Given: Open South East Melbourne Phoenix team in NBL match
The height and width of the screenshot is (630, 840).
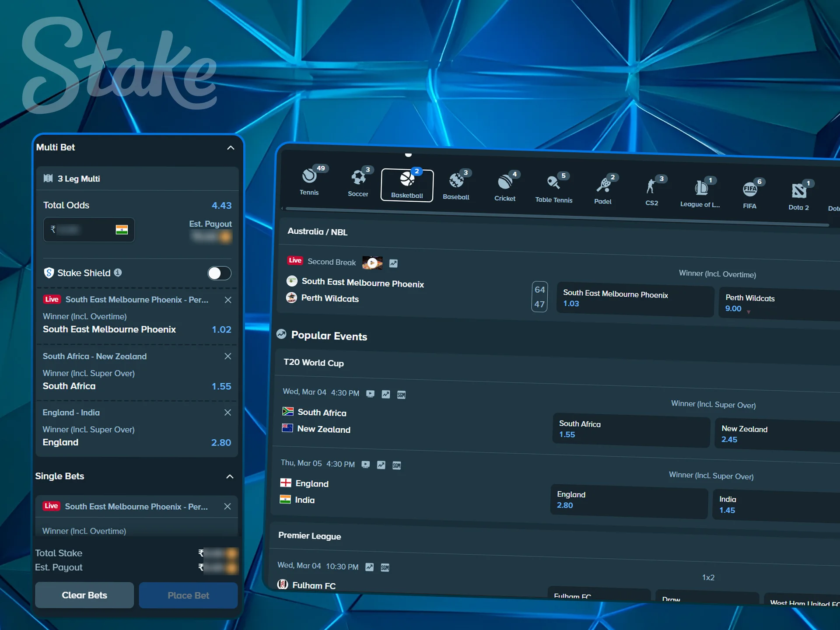Looking at the screenshot, I should 363,283.
